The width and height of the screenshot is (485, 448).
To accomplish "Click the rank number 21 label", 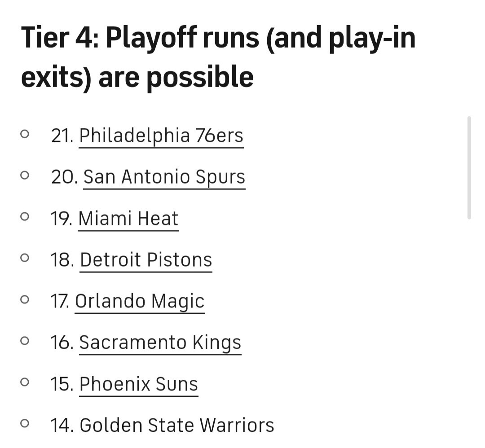I will click(62, 136).
